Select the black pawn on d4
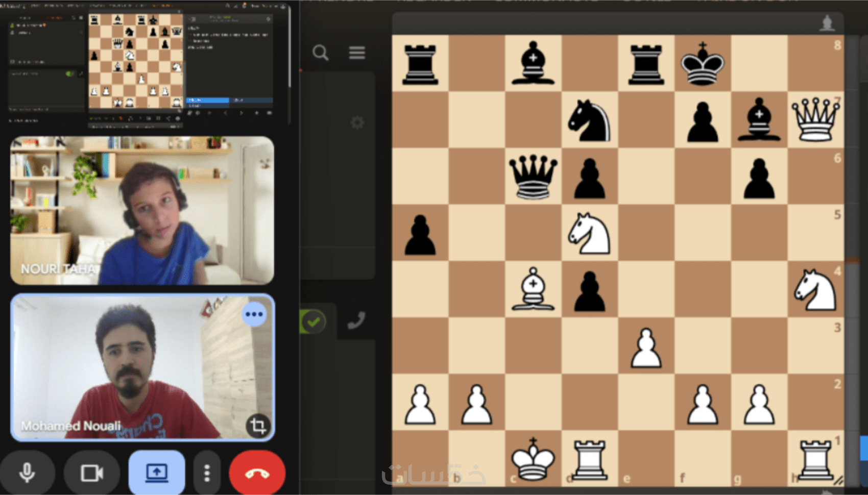Viewport: 868px width, 495px height. pyautogui.click(x=590, y=291)
